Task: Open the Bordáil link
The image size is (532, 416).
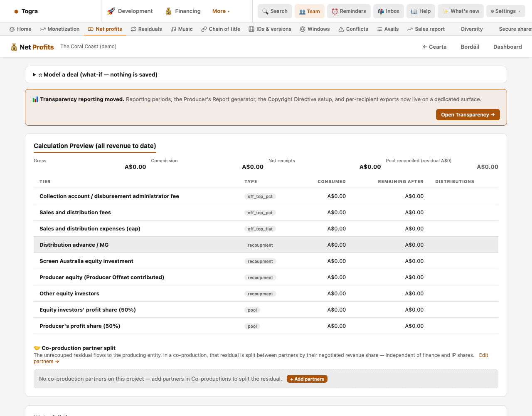Action: [470, 47]
